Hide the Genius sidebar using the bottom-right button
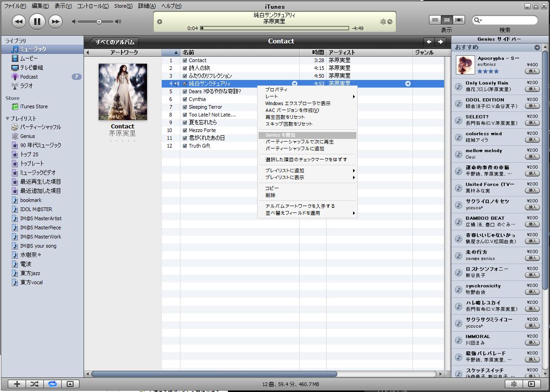 [x=531, y=384]
